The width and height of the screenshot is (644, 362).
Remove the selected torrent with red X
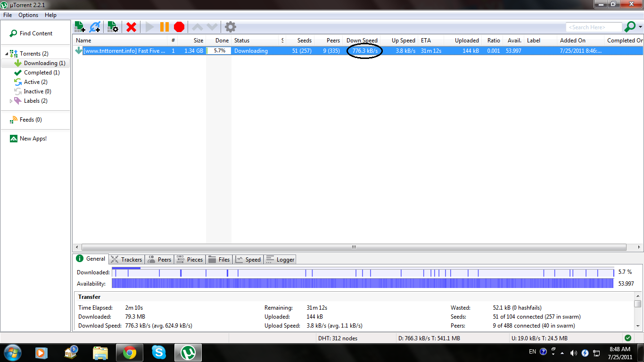(131, 27)
